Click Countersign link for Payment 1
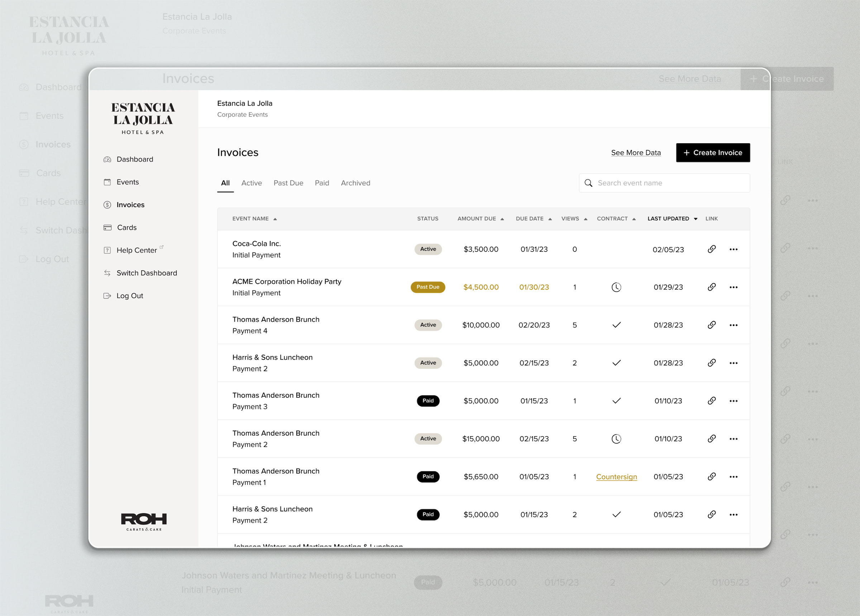The height and width of the screenshot is (616, 860). point(616,477)
